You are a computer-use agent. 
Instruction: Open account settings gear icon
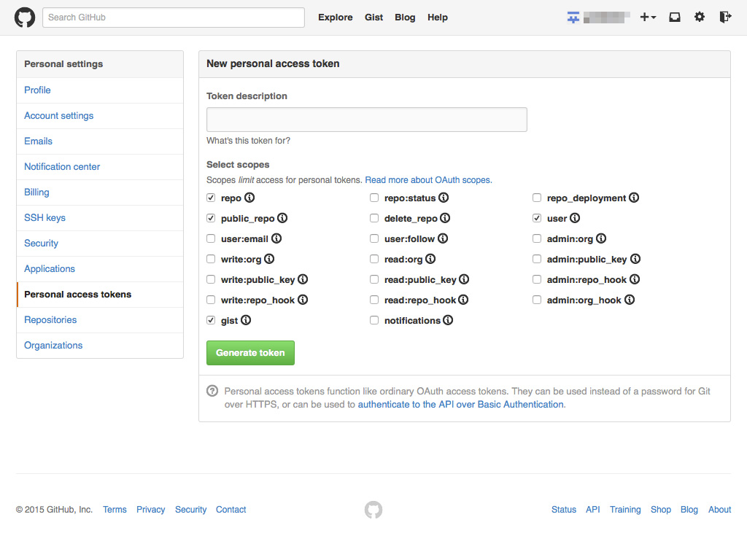[x=700, y=17]
